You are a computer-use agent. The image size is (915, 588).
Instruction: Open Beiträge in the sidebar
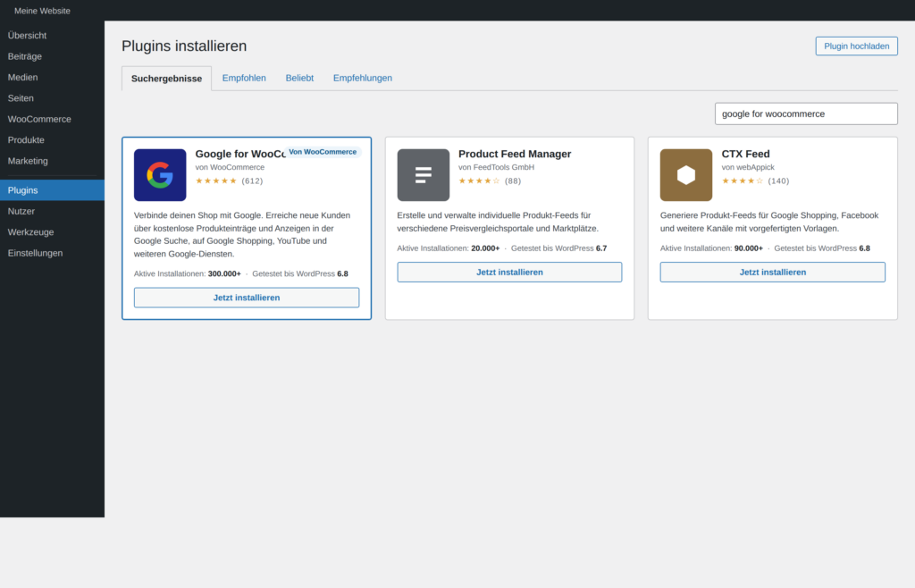pyautogui.click(x=52, y=56)
